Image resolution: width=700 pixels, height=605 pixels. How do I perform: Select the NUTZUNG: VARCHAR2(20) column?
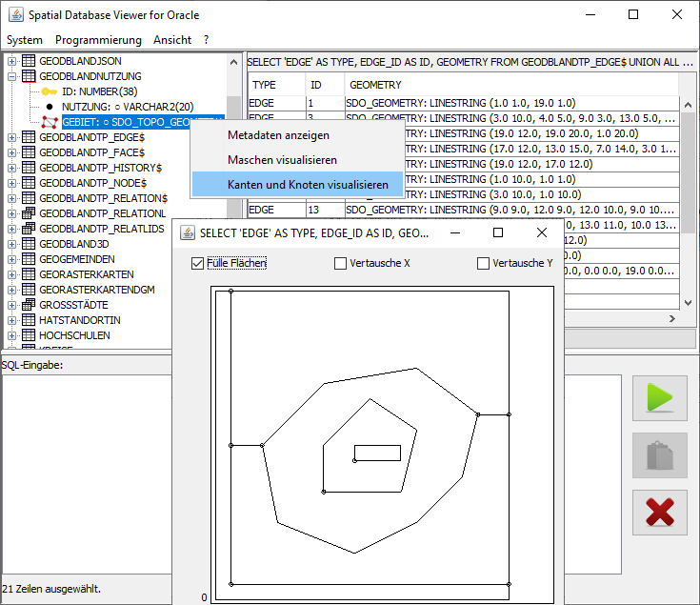point(128,107)
